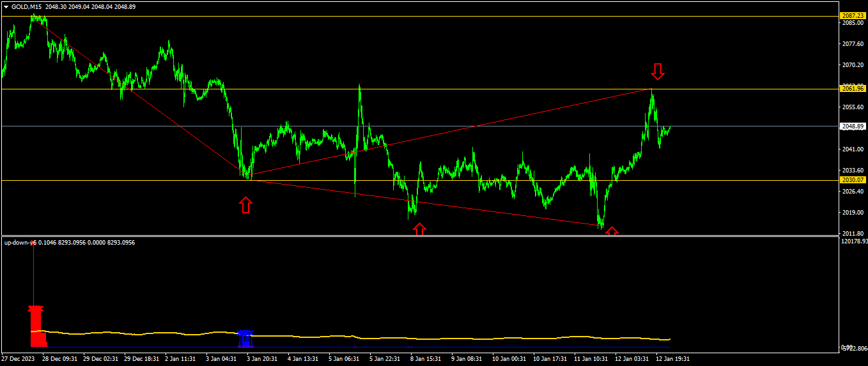Image resolution: width=868 pixels, height=366 pixels.
Task: Click the current price label 2048.89 on the price scale
Action: [853, 126]
